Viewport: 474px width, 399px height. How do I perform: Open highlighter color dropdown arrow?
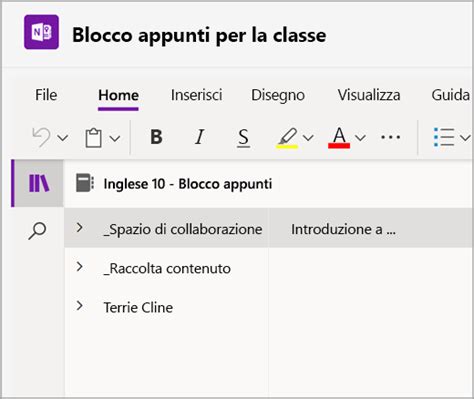(x=308, y=138)
